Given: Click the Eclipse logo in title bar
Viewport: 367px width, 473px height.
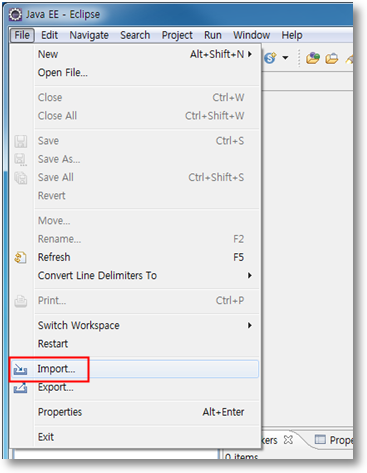Looking at the screenshot, I should click(15, 14).
